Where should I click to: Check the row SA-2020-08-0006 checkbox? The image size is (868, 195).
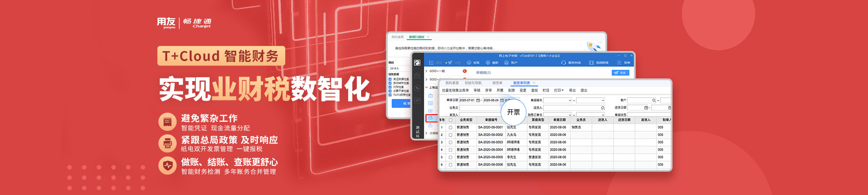(450, 165)
